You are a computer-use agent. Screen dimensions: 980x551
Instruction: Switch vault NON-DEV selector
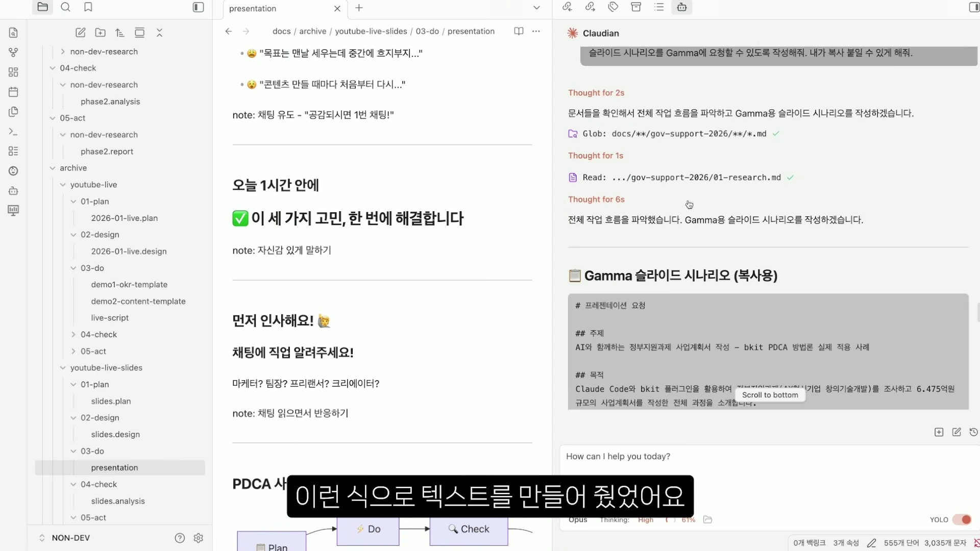pyautogui.click(x=64, y=538)
